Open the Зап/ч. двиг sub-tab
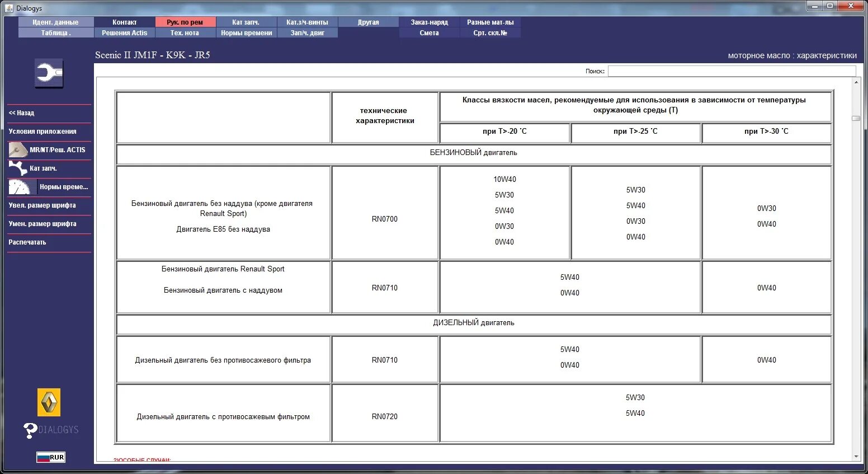 point(307,33)
